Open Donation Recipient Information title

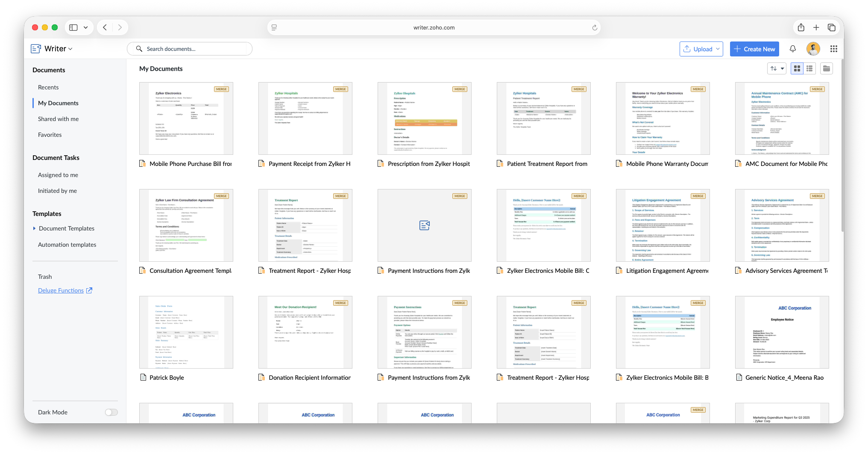pos(310,378)
